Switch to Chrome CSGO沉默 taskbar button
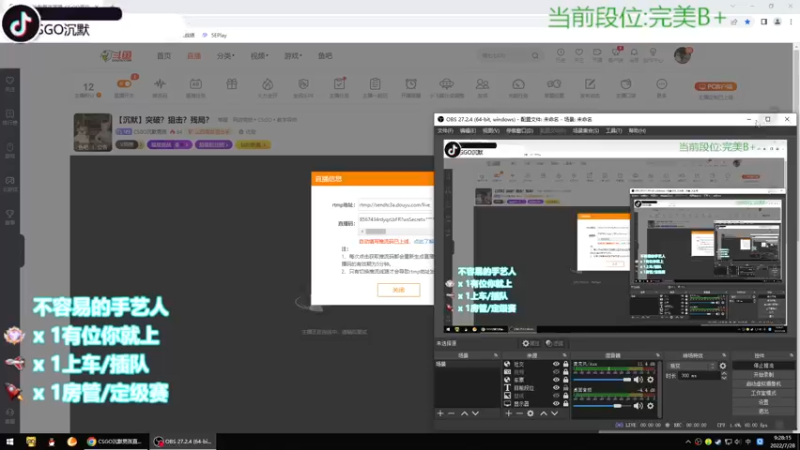Screen dimensions: 800x450 coord(114,442)
